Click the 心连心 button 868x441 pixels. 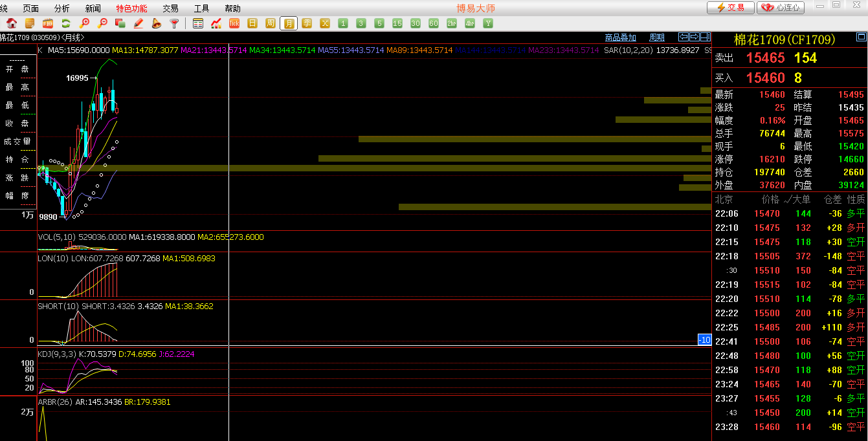[x=781, y=8]
